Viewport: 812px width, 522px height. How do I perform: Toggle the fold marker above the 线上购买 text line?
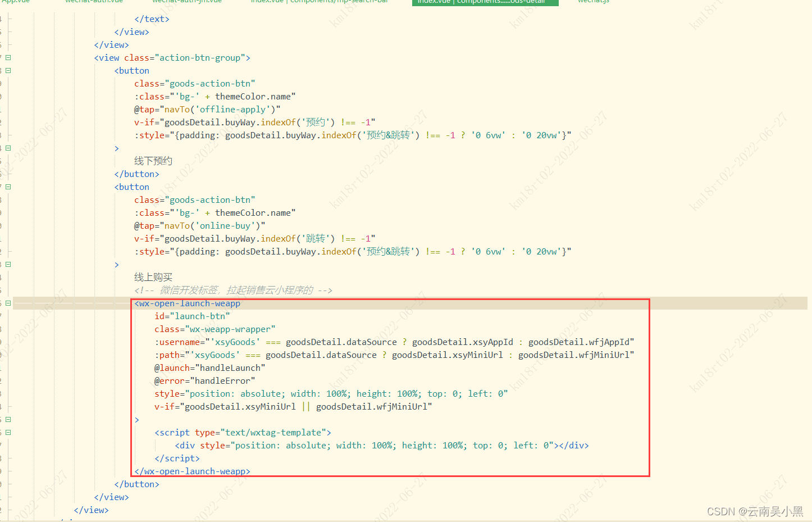click(8, 264)
